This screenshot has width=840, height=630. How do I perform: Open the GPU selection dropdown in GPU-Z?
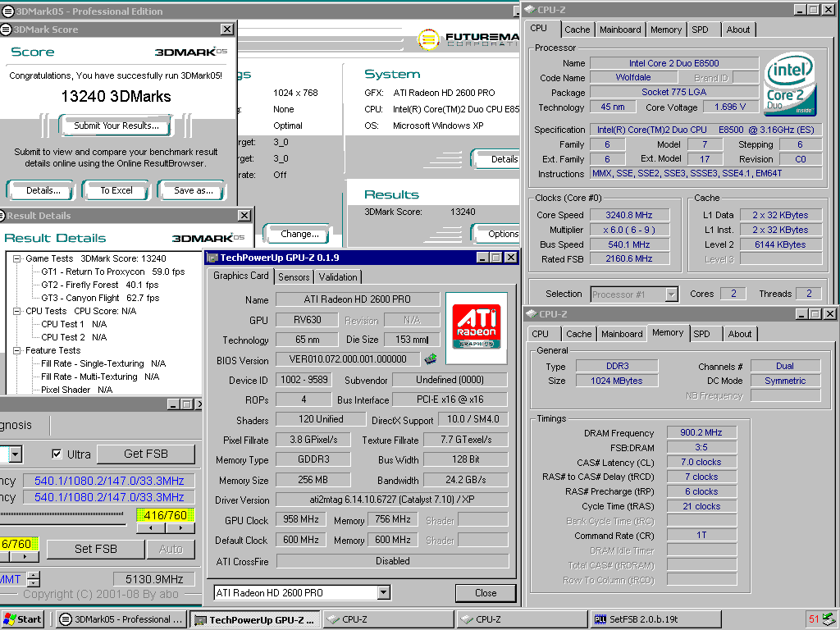384,592
